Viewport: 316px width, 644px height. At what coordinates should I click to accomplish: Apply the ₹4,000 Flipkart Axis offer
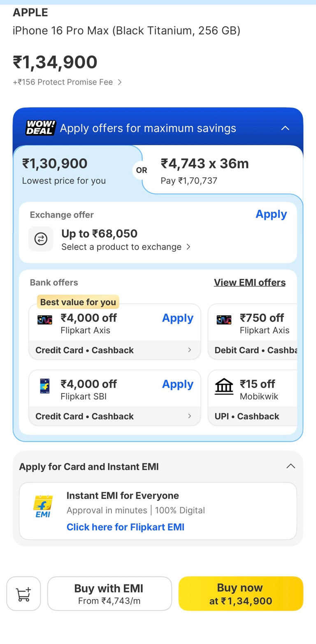tap(178, 318)
